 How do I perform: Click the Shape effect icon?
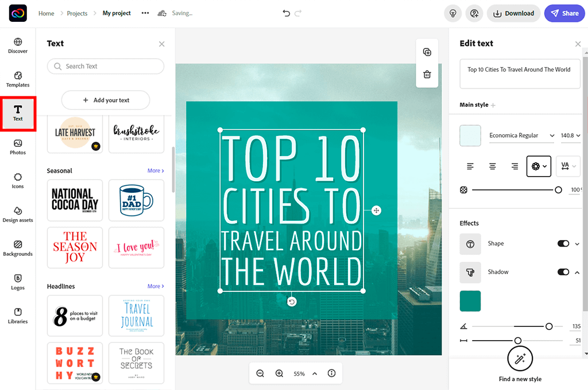click(x=470, y=244)
